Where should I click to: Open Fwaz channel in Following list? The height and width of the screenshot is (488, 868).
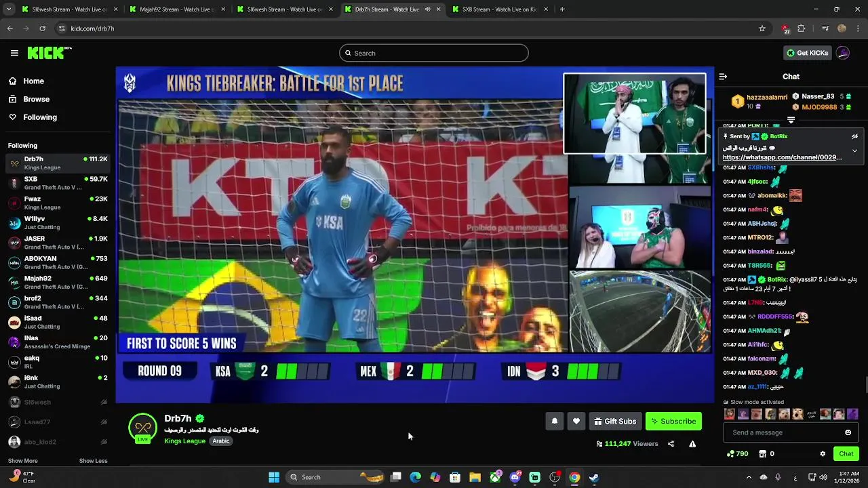(x=57, y=203)
